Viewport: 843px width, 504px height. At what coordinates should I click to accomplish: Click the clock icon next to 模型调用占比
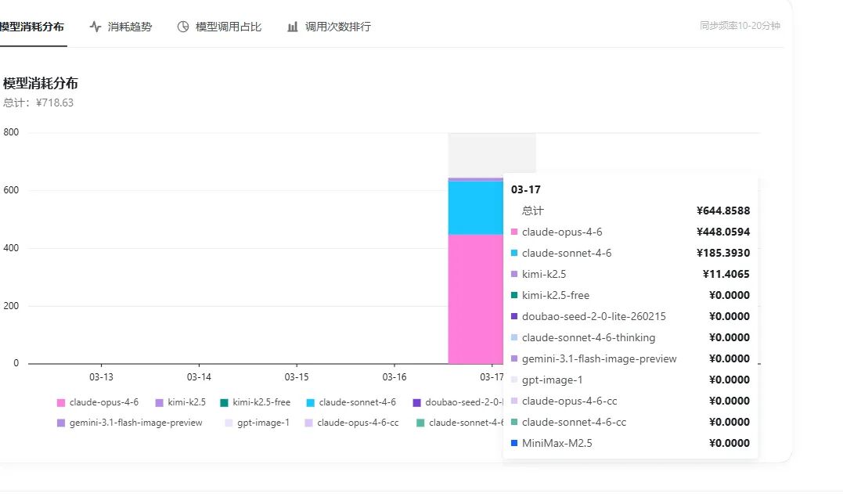tap(182, 25)
